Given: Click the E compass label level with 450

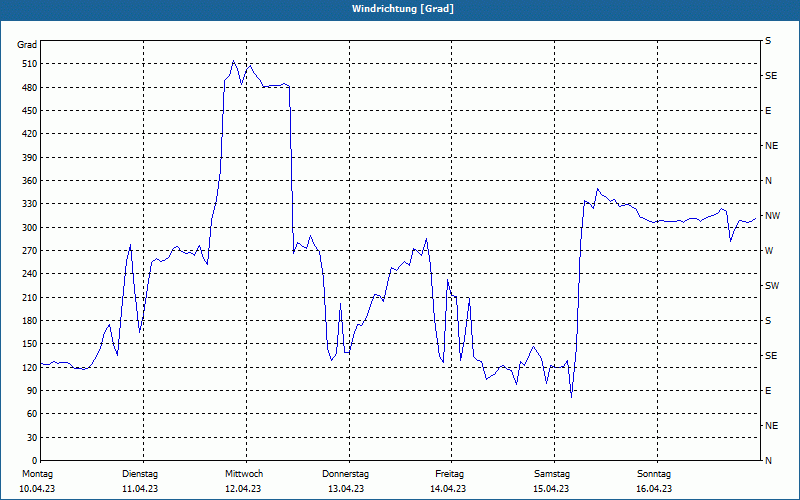Looking at the screenshot, I should click(x=768, y=111).
